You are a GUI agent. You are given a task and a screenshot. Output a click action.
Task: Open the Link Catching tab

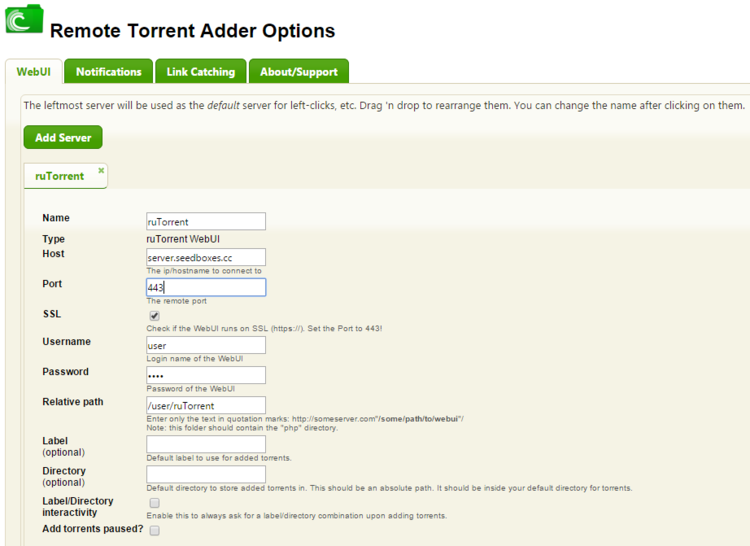coord(201,72)
